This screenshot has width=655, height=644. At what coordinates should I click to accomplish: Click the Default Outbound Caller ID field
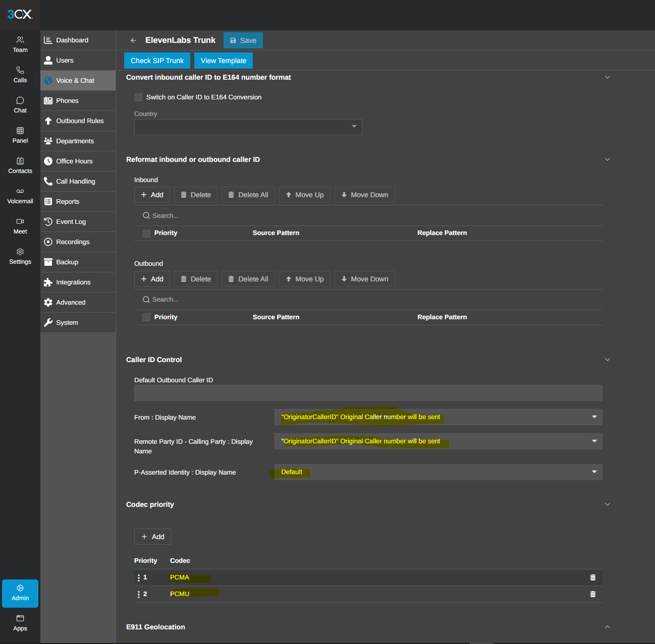(x=368, y=393)
